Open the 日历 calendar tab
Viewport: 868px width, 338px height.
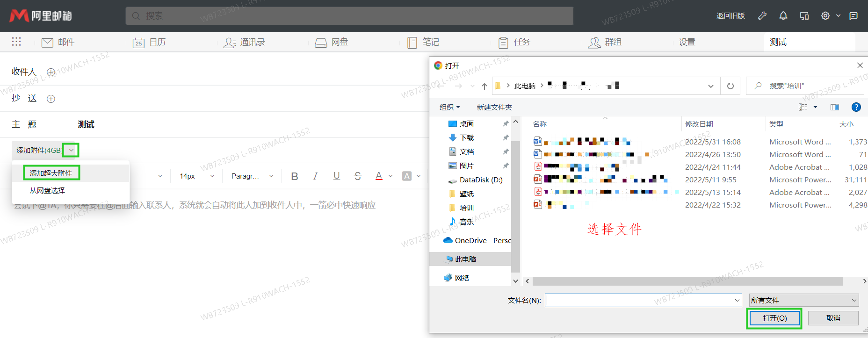(x=149, y=43)
